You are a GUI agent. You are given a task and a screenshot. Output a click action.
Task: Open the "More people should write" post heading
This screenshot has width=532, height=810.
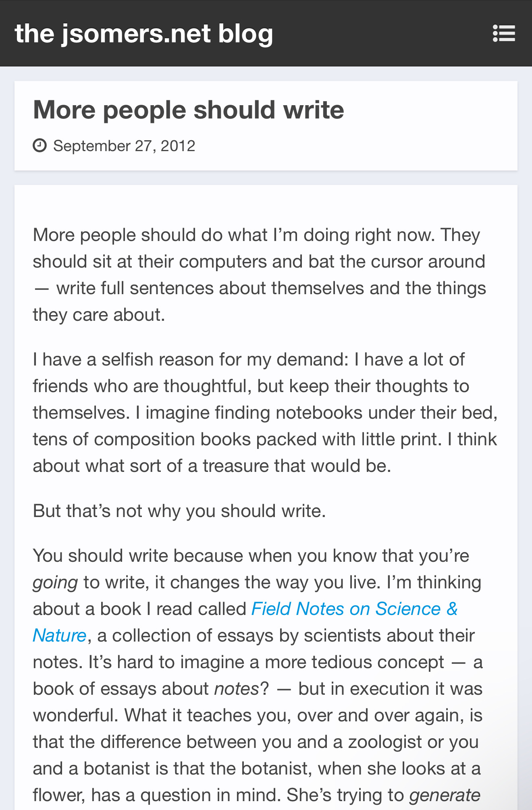[188, 110]
